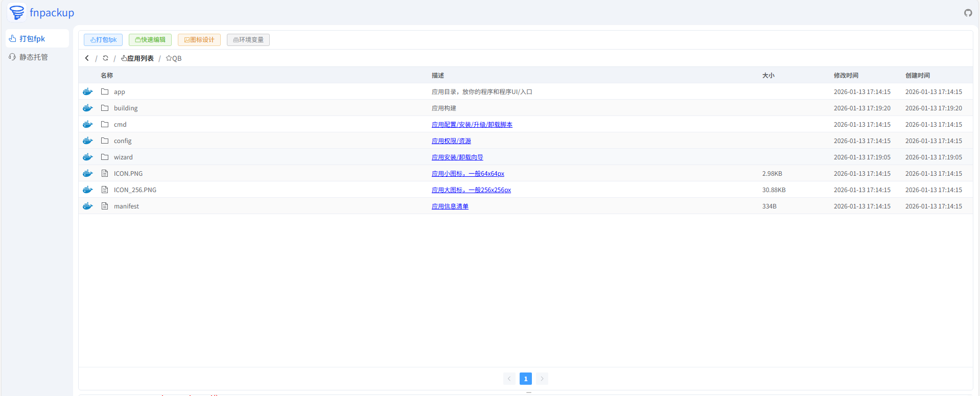The width and height of the screenshot is (980, 396).
Task: Click the blue 打包fpk toolbar button
Action: pos(103,40)
